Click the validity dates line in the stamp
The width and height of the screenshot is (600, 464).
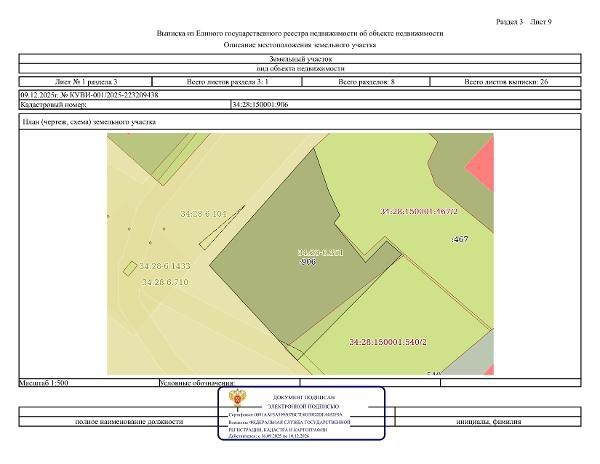pyautogui.click(x=269, y=436)
